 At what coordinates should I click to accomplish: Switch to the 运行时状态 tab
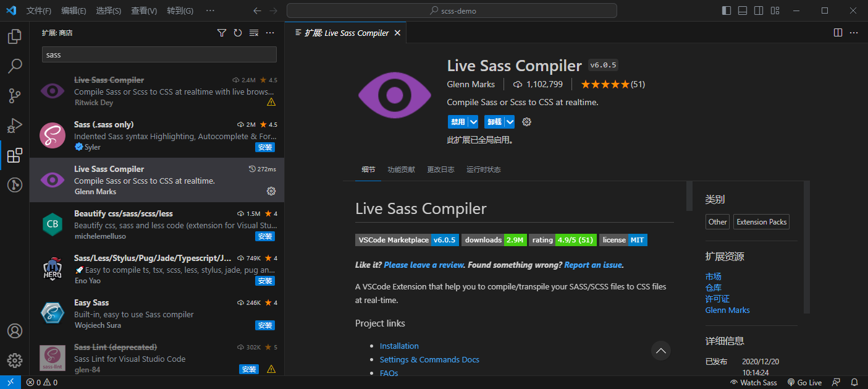(484, 169)
